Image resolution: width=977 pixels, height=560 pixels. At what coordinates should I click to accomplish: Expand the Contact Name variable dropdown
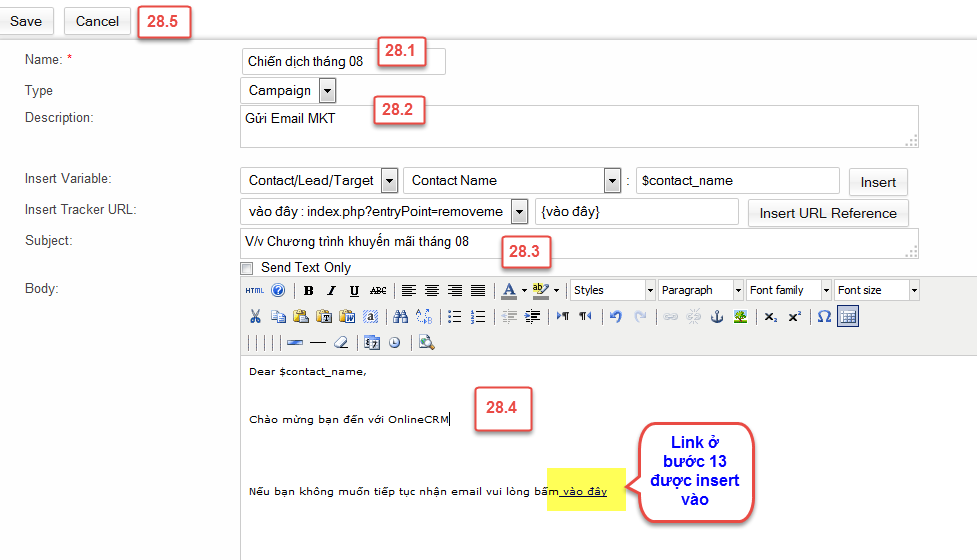612,181
